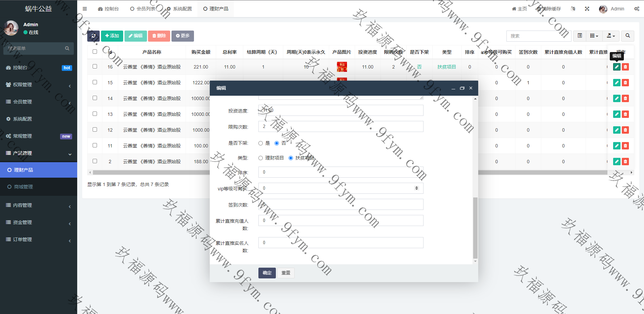Open the export dropdown in toolbar
644x314 pixels.
(611, 36)
